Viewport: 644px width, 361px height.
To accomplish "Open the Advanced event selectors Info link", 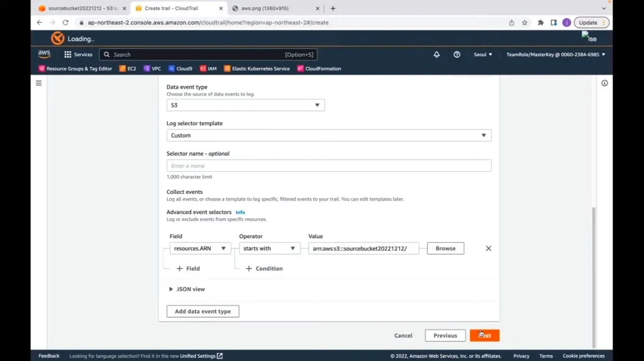I will click(240, 212).
